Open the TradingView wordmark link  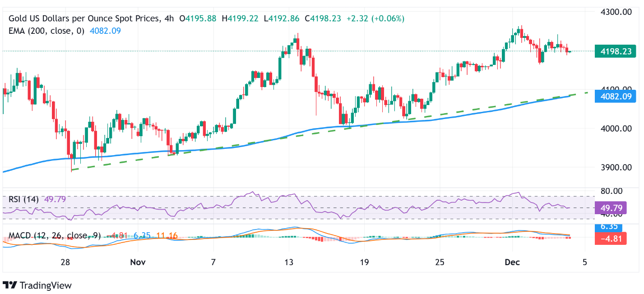(x=45, y=285)
